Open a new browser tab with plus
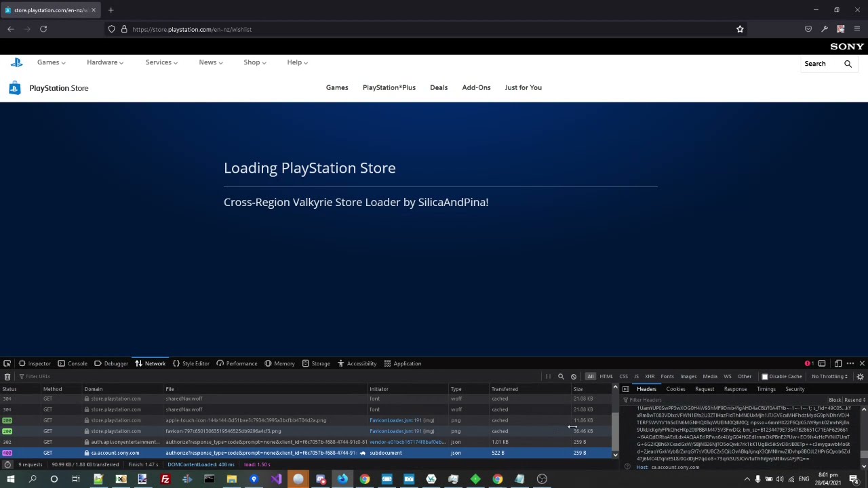868x488 pixels. click(x=111, y=10)
